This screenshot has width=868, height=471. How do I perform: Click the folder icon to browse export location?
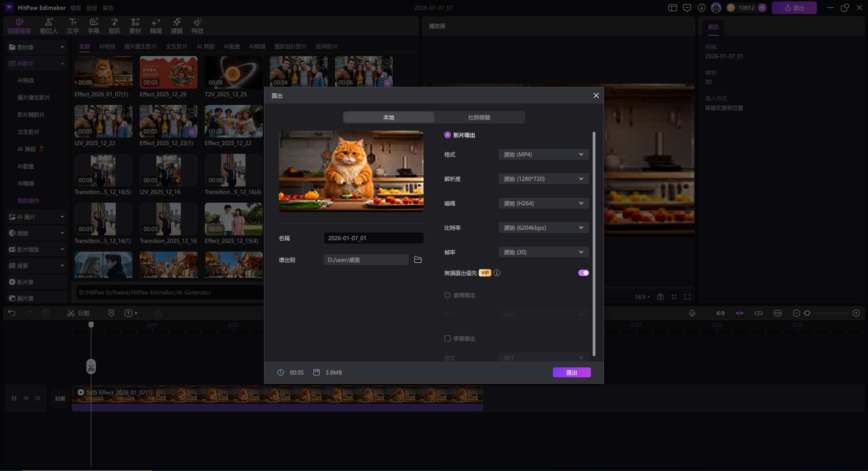click(x=418, y=260)
